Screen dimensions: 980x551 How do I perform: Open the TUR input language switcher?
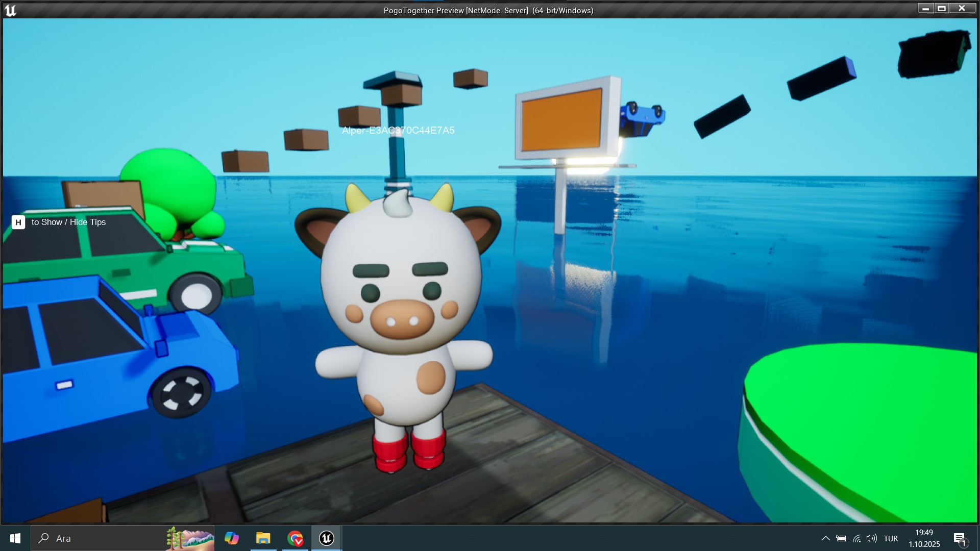pyautogui.click(x=891, y=538)
